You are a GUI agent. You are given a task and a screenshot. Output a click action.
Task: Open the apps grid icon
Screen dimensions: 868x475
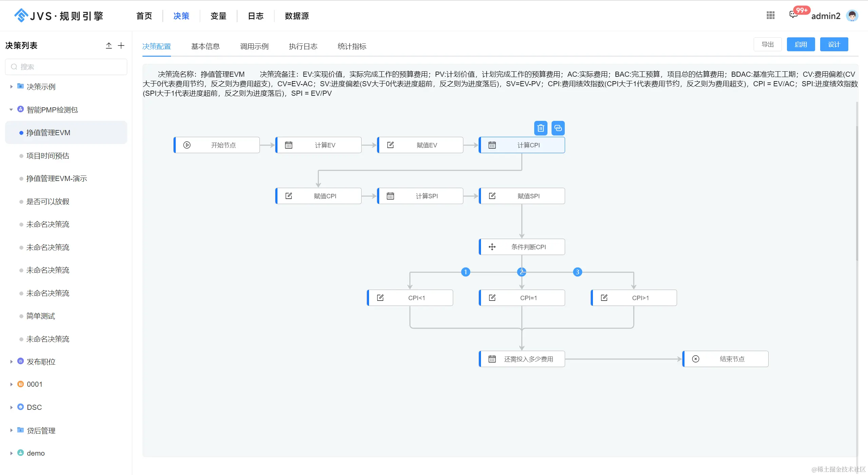click(x=770, y=15)
